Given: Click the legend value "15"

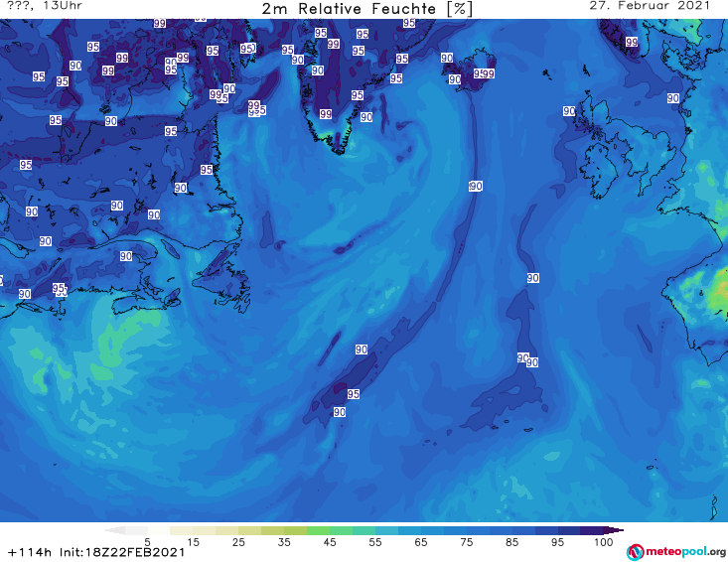Looking at the screenshot, I should pos(193,542).
